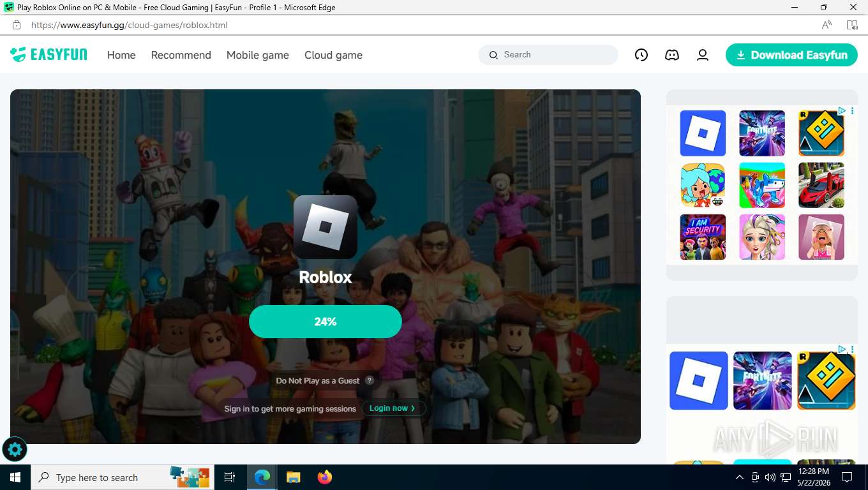Open Edge split screen icon
Screen dimensions: 868x490
click(x=852, y=25)
